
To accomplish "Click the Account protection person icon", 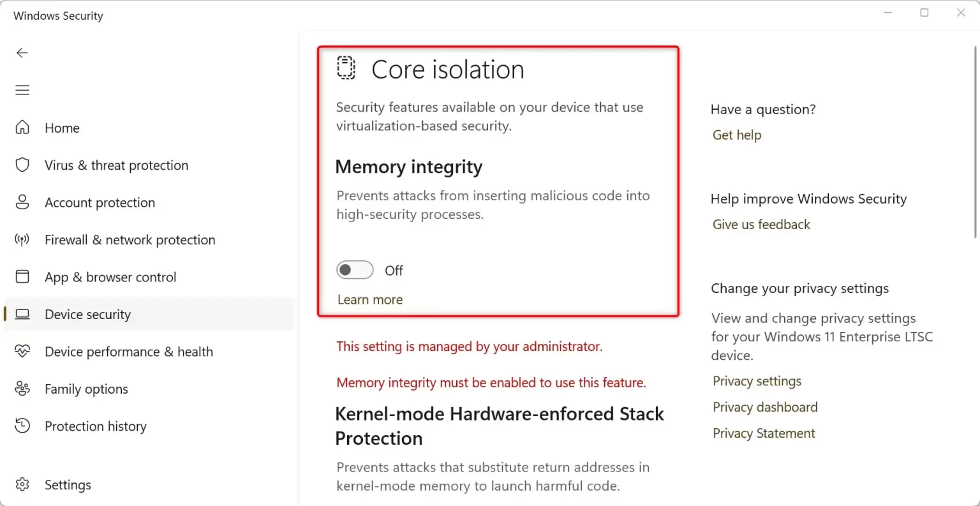I will point(22,202).
